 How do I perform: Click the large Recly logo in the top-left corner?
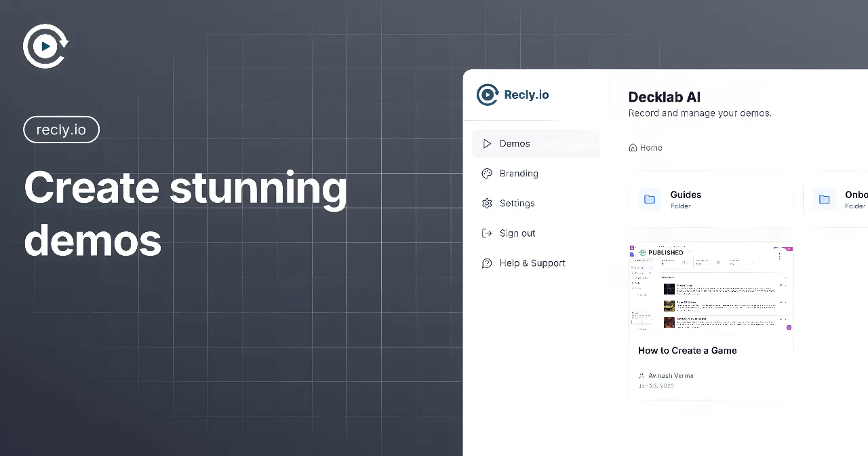coord(45,46)
